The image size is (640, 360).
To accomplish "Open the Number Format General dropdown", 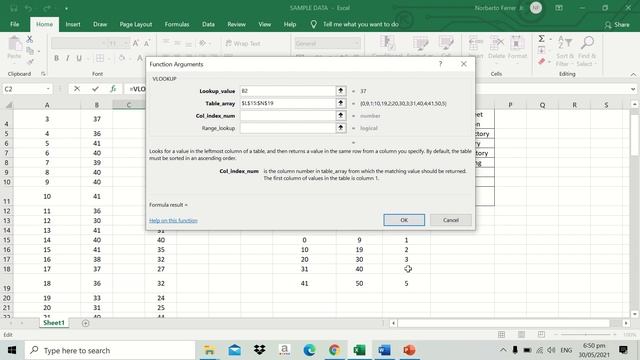I will (356, 43).
